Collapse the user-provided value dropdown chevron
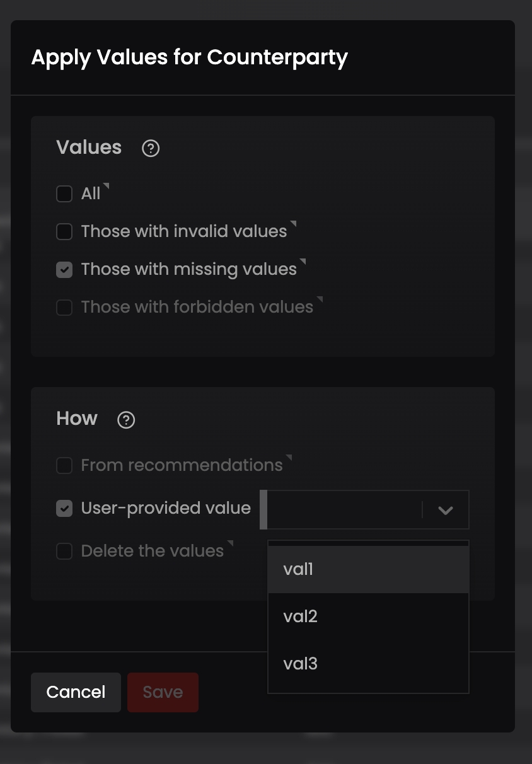Screen dimensions: 532x764 click(x=446, y=510)
